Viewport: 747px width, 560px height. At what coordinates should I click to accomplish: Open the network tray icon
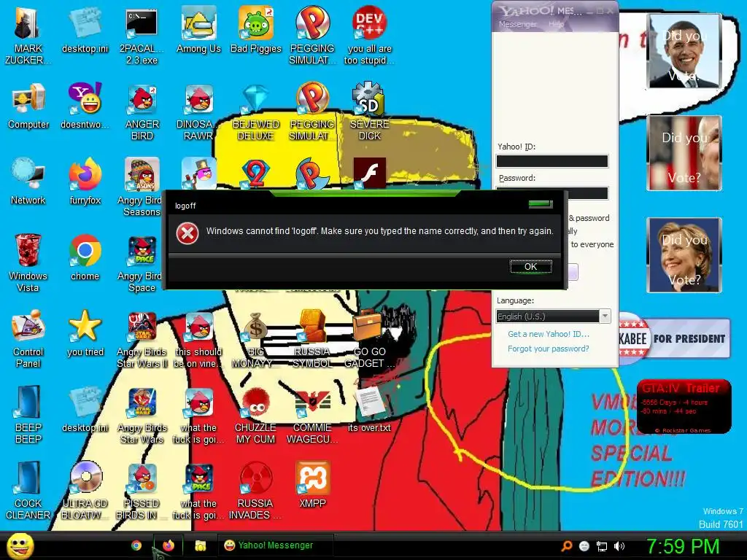tap(602, 546)
